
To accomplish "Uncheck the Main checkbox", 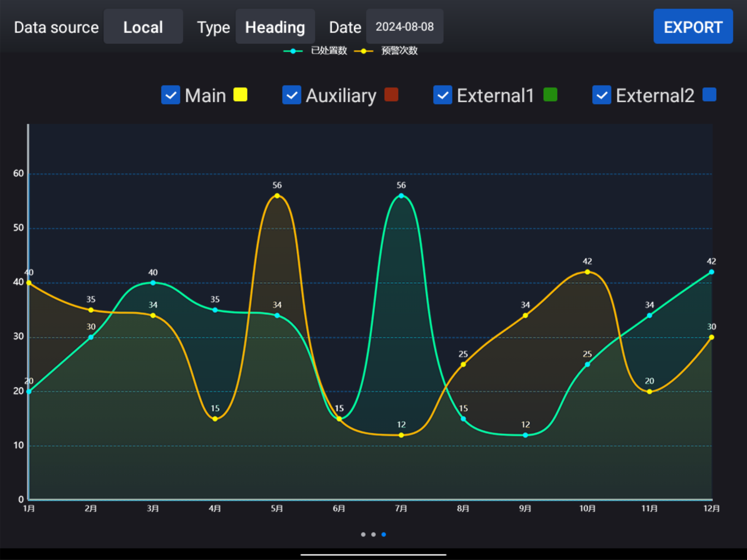I will click(171, 95).
